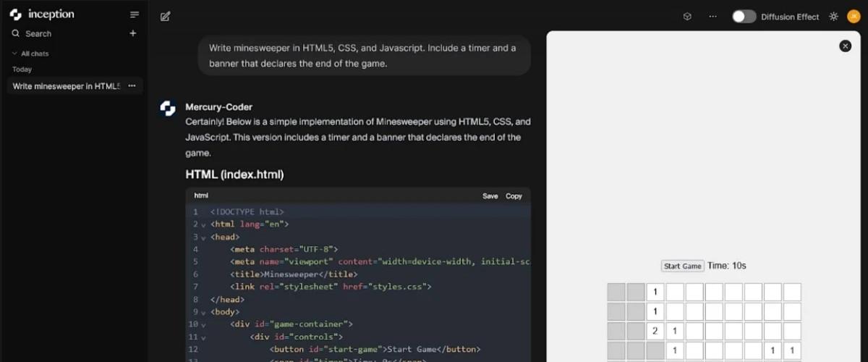Collapse the body tag fold arrow on line 10
The height and width of the screenshot is (362, 868).
click(x=203, y=324)
